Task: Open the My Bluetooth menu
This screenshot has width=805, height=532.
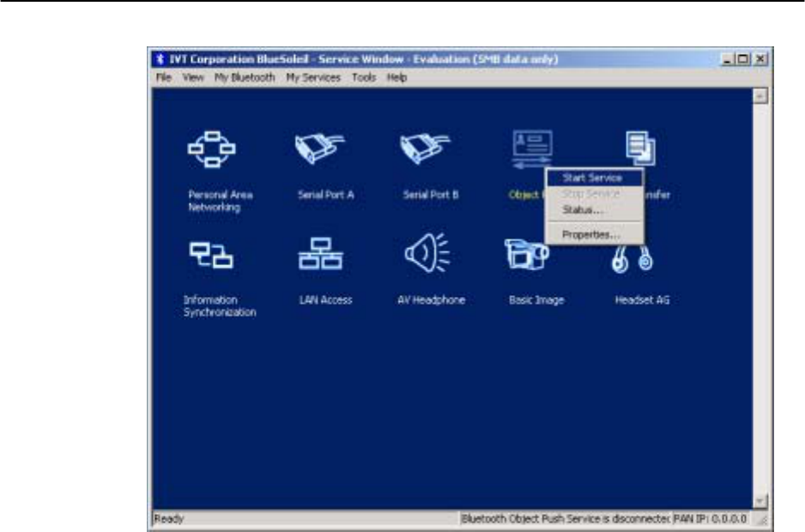Action: (245, 77)
